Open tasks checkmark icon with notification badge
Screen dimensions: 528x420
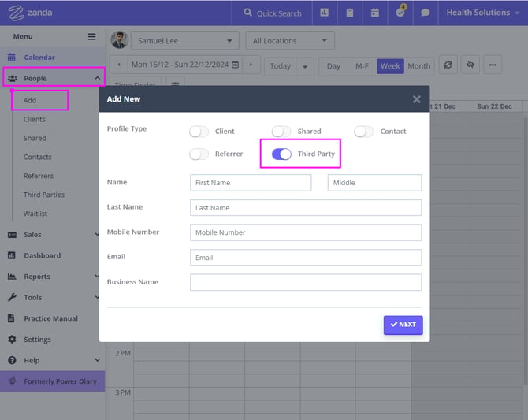tap(400, 13)
